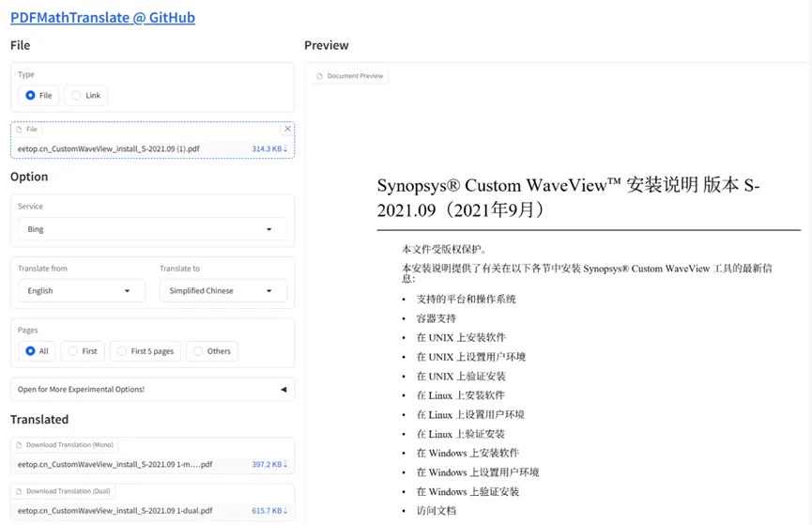This screenshot has height=525, width=812.
Task: Select the Others pages radio button
Action: point(198,351)
